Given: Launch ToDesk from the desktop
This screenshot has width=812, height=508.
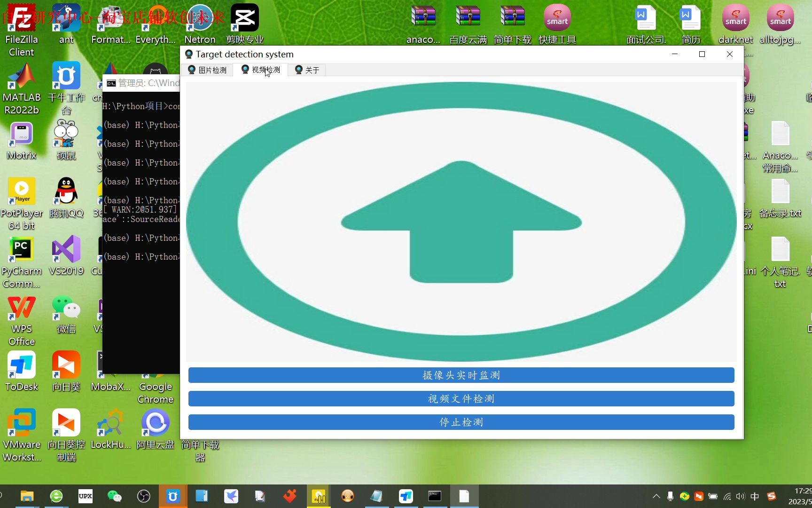Looking at the screenshot, I should 22,372.
